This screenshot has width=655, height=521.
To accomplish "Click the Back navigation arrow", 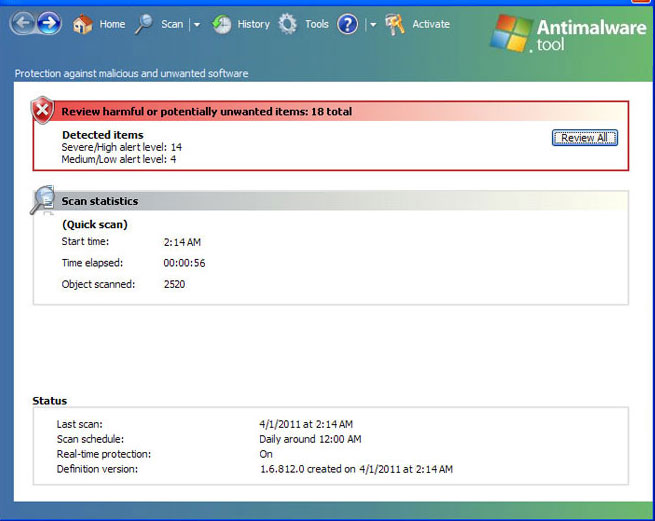I will click(23, 23).
